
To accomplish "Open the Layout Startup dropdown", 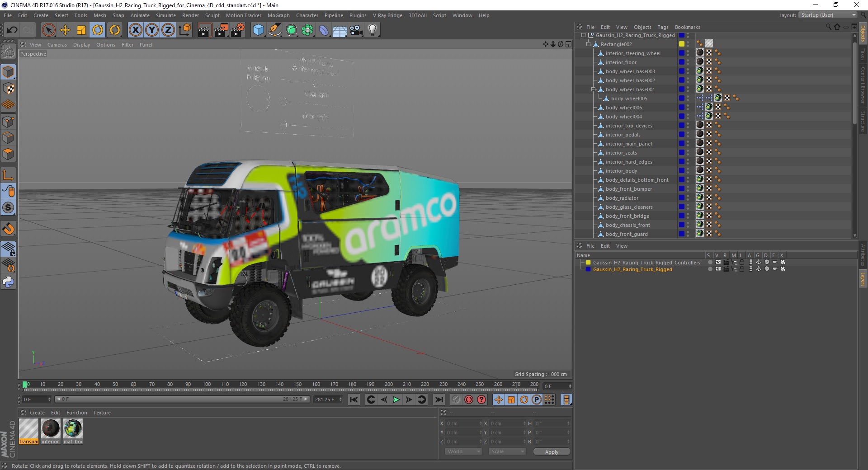I will point(828,15).
